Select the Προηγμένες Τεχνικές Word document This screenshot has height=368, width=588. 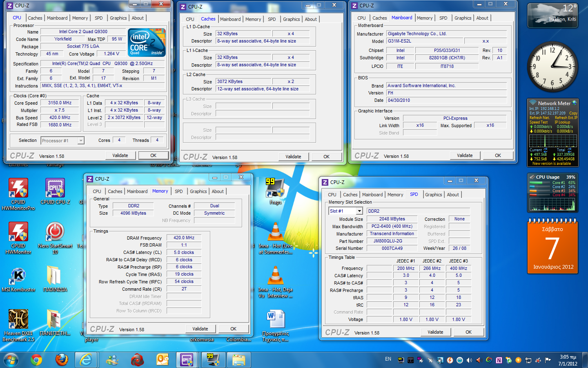[276, 326]
